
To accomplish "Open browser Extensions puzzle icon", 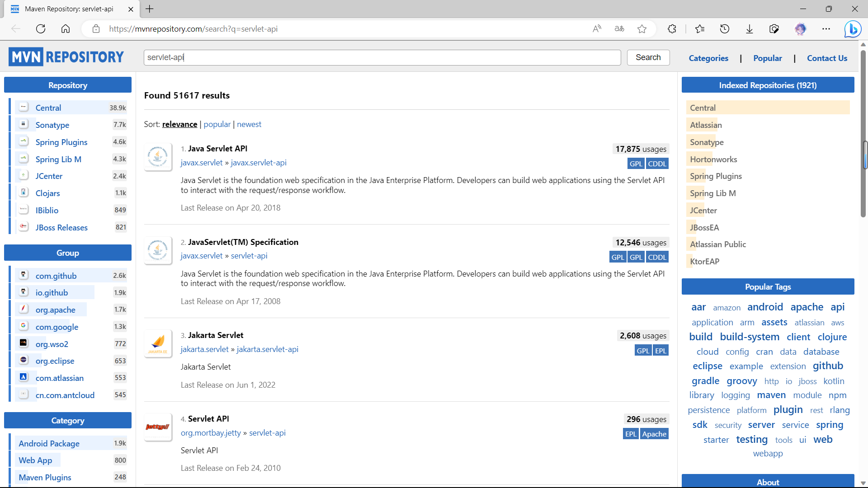I will (672, 29).
